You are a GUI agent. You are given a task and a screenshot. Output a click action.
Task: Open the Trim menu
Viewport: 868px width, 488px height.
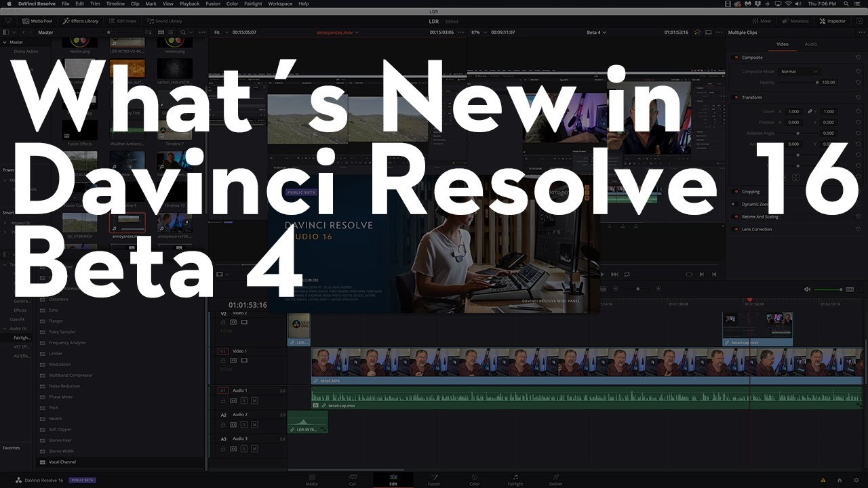click(x=96, y=3)
